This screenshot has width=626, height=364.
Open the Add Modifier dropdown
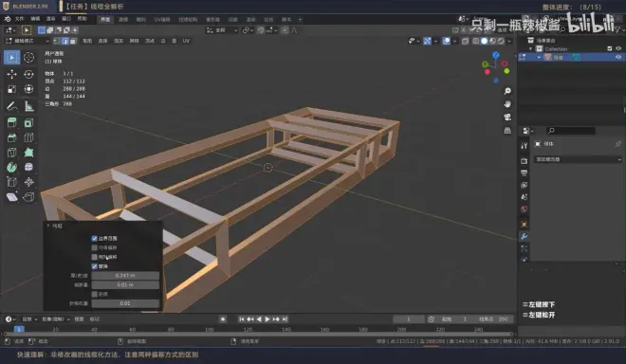(578, 159)
